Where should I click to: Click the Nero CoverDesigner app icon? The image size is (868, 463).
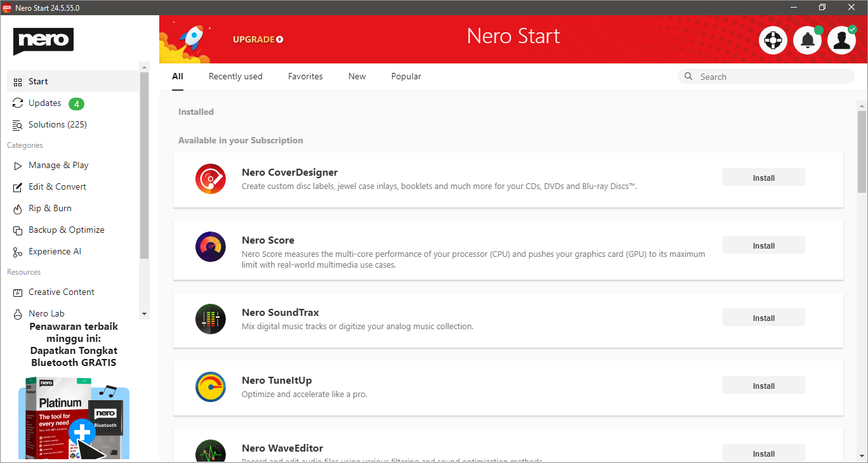[211, 179]
